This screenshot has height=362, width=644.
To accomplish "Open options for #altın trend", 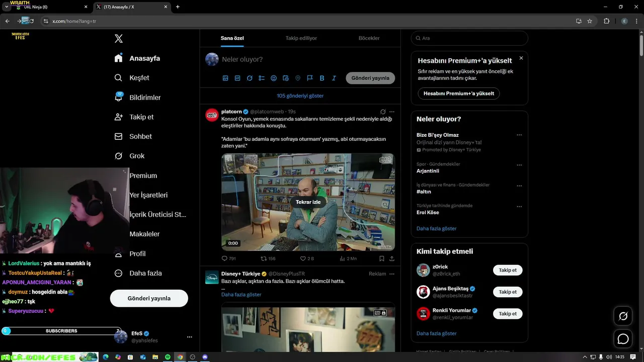I will point(519,186).
